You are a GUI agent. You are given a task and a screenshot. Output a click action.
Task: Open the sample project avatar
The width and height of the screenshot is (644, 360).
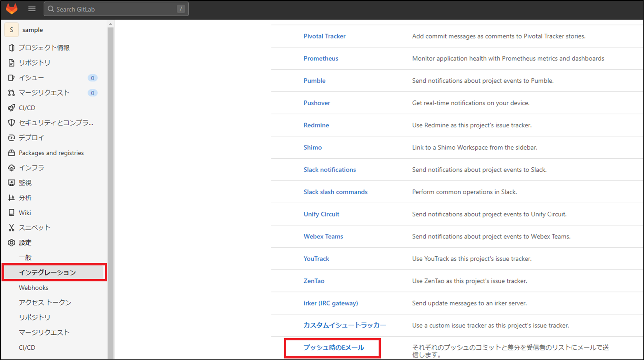pos(12,30)
